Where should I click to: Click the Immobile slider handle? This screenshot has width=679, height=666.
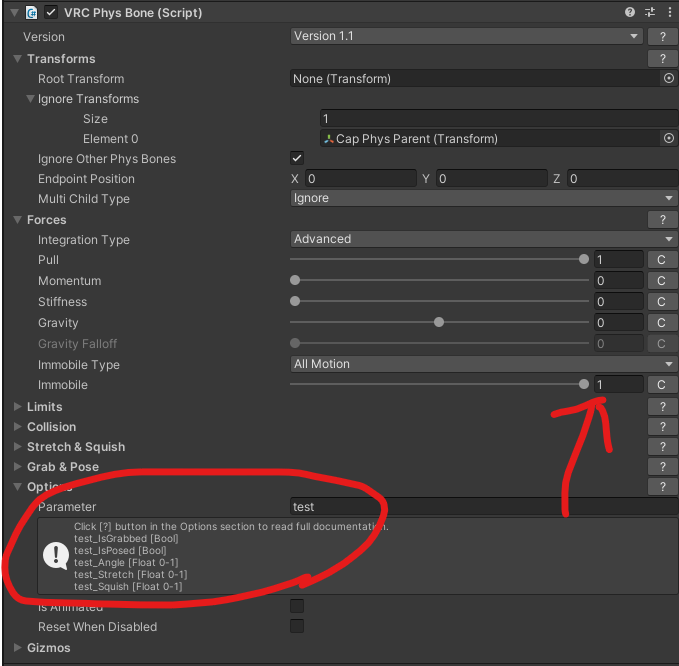584,384
